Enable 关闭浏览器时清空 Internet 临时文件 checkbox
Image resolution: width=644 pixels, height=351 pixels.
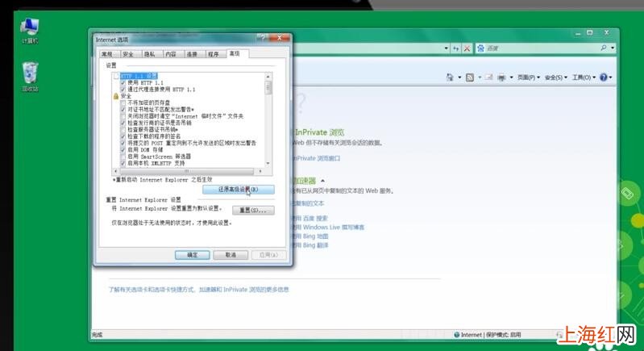pos(123,116)
